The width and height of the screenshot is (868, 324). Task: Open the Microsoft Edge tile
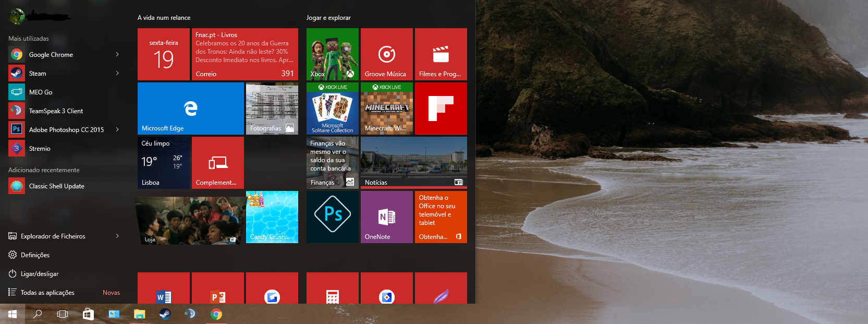(x=191, y=109)
